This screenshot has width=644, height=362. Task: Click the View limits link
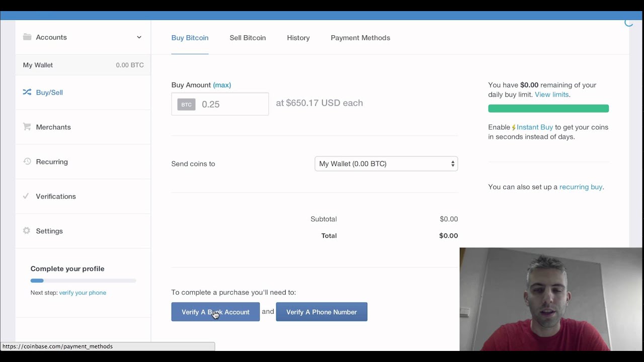coord(551,95)
